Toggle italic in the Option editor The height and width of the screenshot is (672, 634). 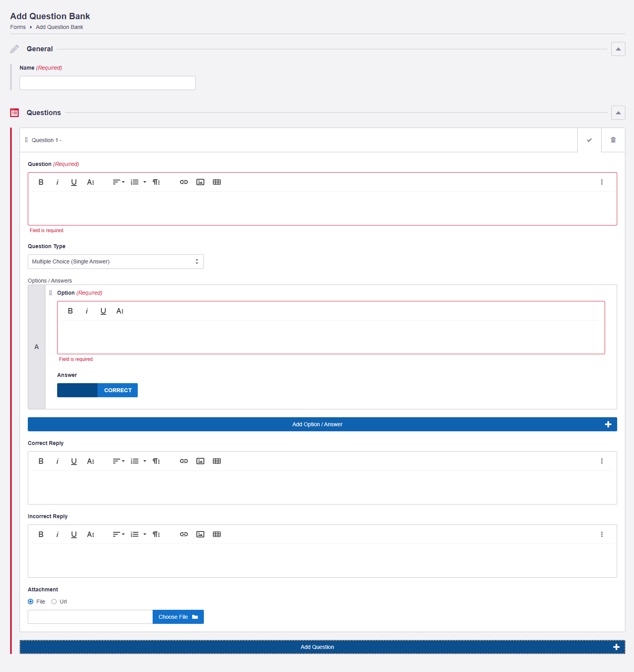point(87,311)
